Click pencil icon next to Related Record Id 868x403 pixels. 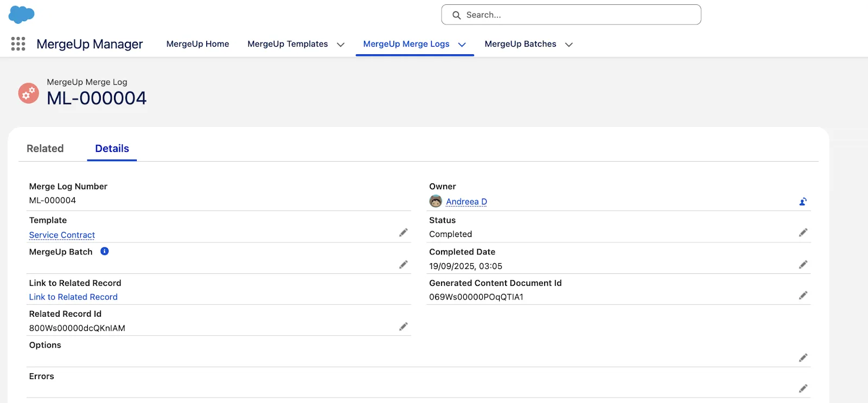click(x=403, y=327)
